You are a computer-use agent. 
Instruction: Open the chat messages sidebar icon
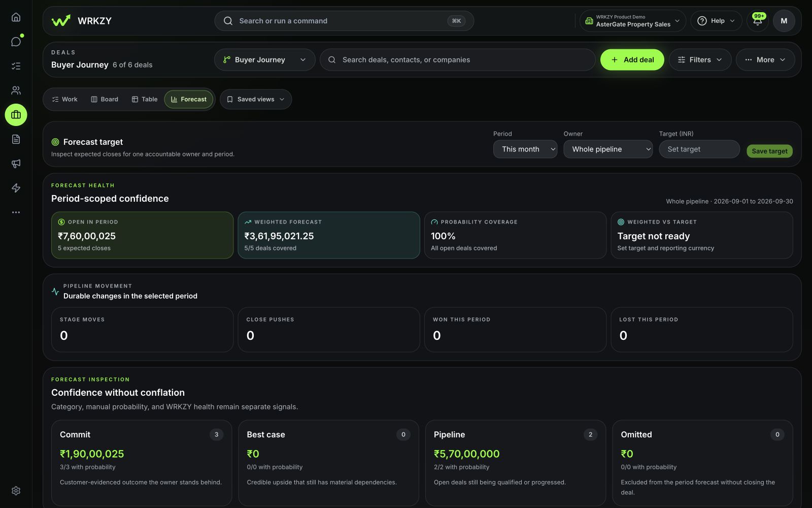[16, 42]
